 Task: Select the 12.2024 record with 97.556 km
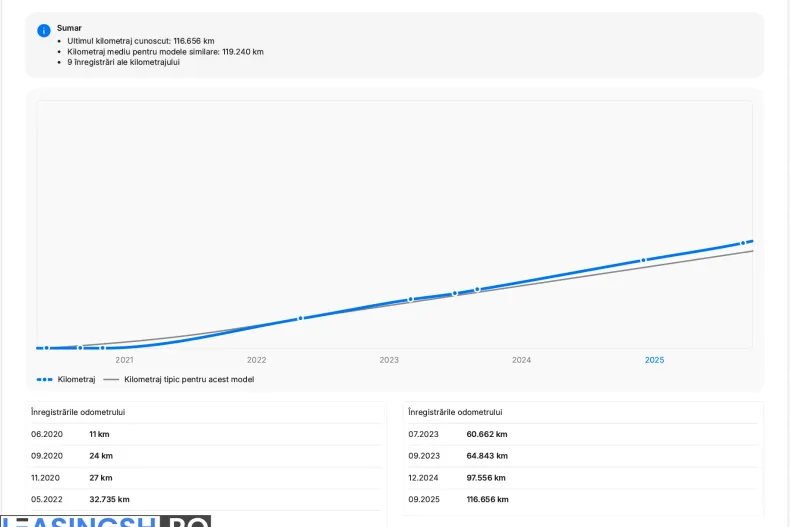tap(582, 478)
